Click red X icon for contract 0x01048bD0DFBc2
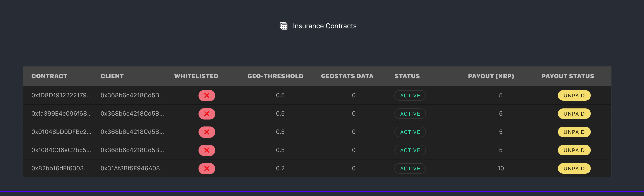 pyautogui.click(x=207, y=132)
